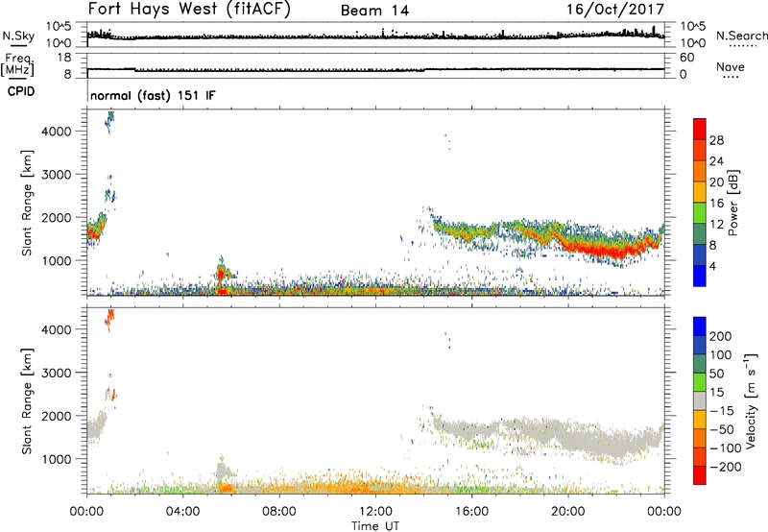The width and height of the screenshot is (768, 532).
Task: Click 'normal (fast) 151 IF' text
Action: click(x=153, y=95)
